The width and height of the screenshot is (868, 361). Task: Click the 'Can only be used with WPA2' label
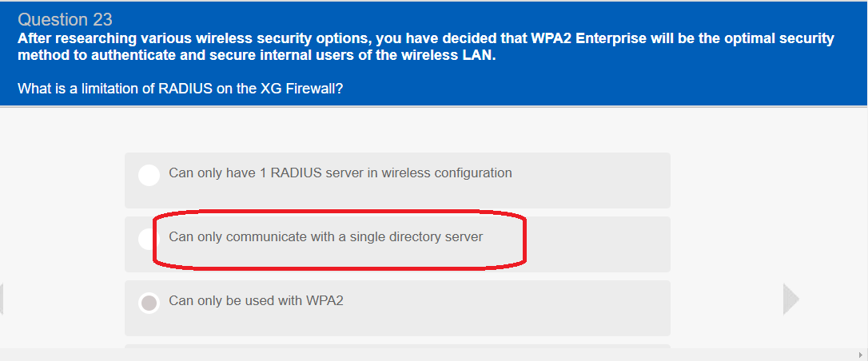click(x=256, y=301)
